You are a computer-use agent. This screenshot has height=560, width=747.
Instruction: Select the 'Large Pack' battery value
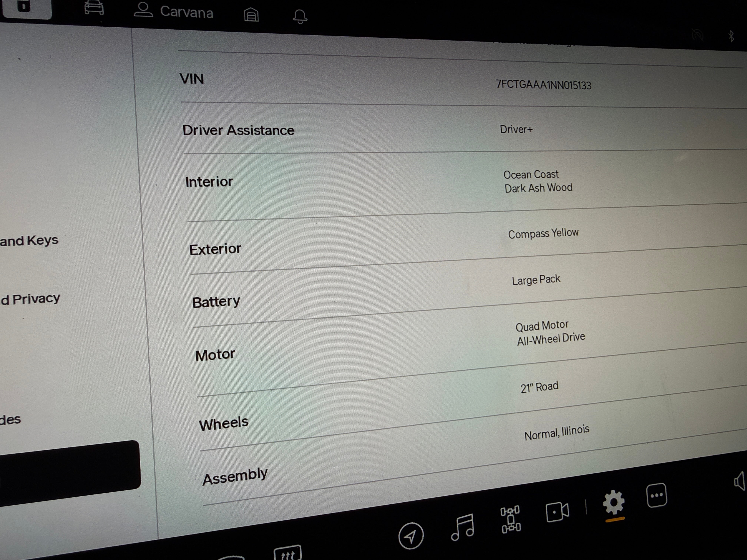pos(536,280)
